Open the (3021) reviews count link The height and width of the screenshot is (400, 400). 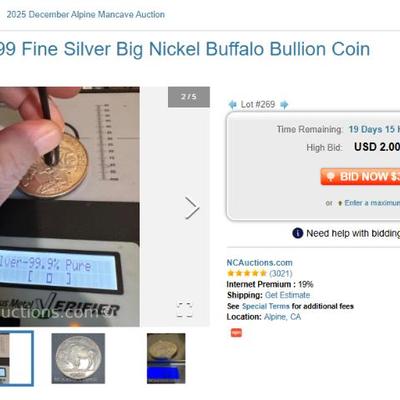coord(281,273)
